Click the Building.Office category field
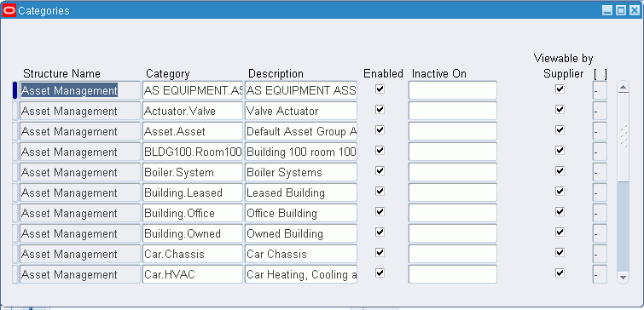644x310 pixels. pos(193,213)
